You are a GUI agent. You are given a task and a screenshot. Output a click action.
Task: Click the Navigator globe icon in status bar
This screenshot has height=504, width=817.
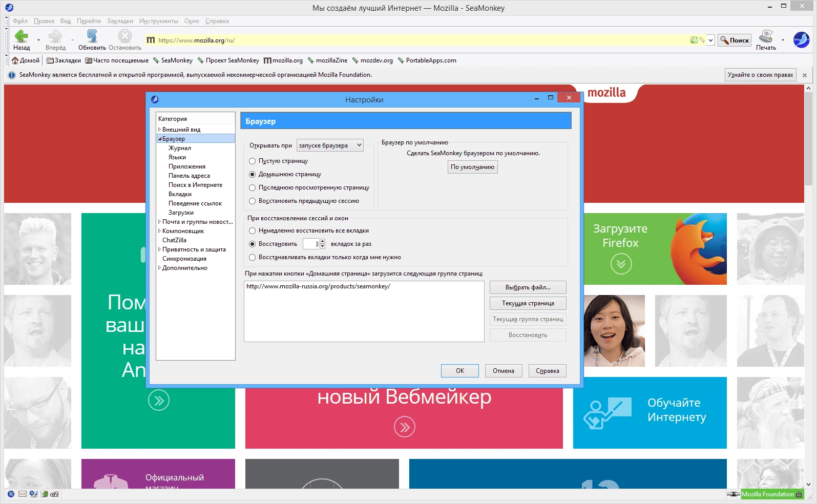tap(11, 494)
